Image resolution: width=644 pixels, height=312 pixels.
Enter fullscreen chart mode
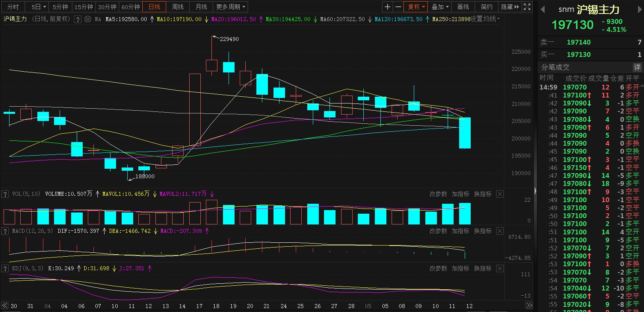click(x=527, y=7)
